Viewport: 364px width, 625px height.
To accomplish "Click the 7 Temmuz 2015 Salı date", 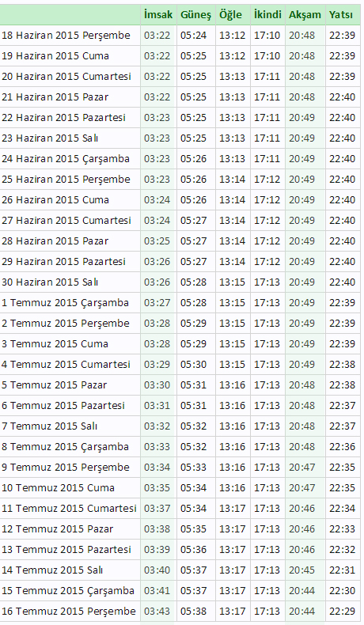I will 49,426.
